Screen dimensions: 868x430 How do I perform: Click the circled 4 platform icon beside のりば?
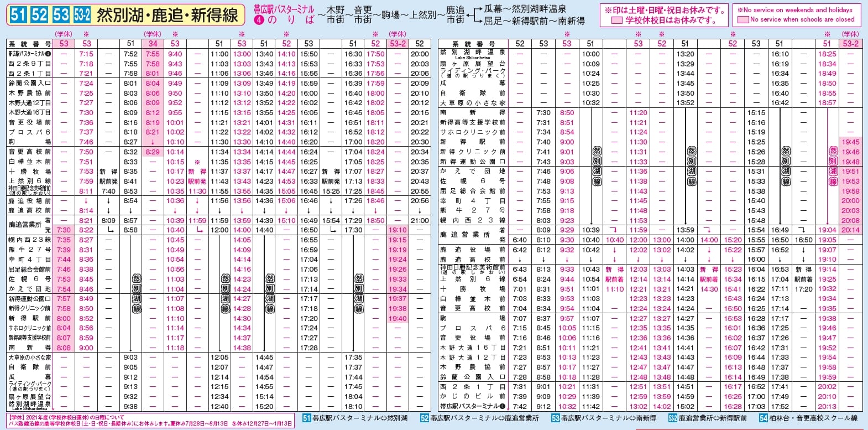pos(258,20)
